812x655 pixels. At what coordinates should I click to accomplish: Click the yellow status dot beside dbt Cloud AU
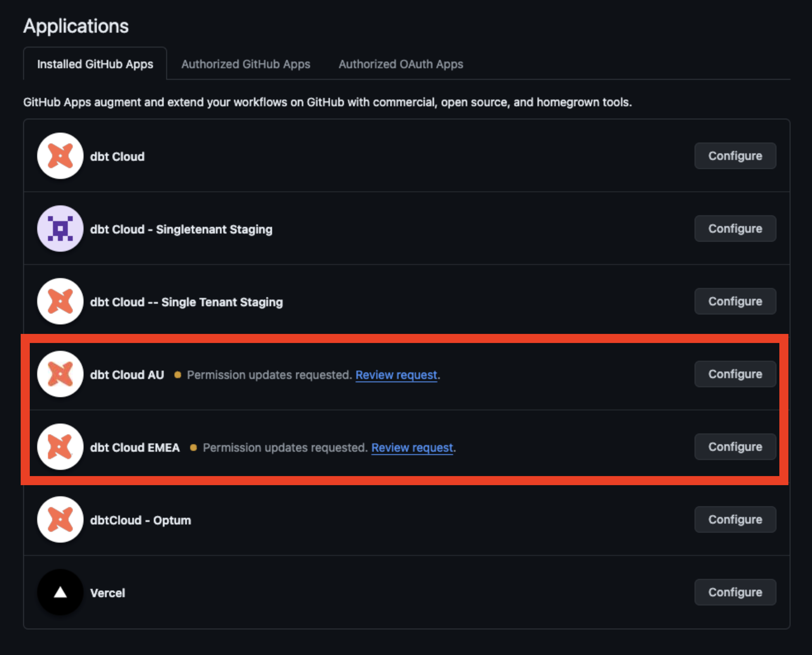click(177, 374)
